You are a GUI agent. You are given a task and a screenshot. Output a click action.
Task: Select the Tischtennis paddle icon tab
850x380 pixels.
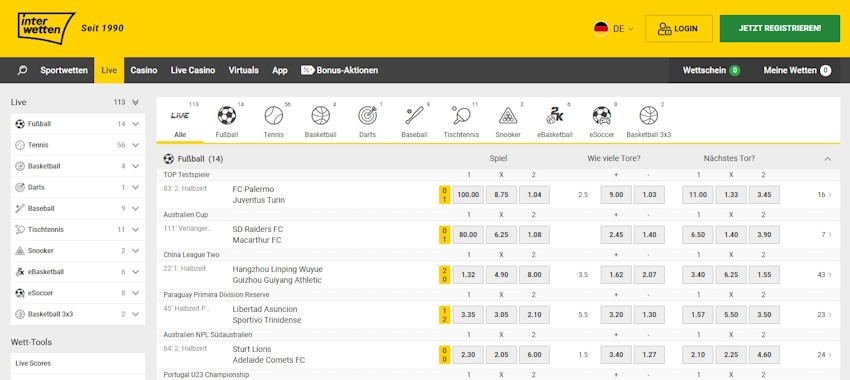point(461,115)
